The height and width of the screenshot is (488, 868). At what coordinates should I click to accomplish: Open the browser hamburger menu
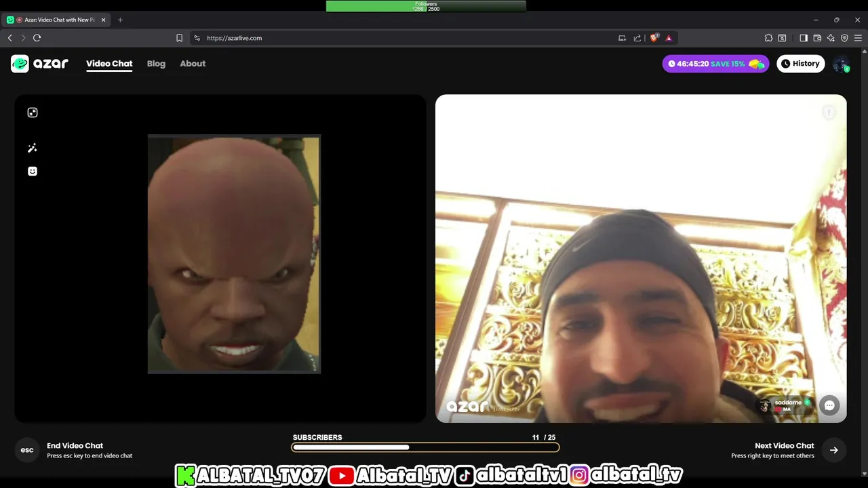(x=858, y=38)
